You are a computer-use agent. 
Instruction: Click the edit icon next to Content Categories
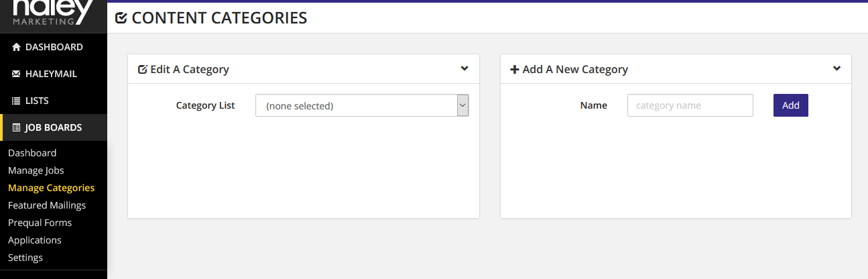point(121,18)
